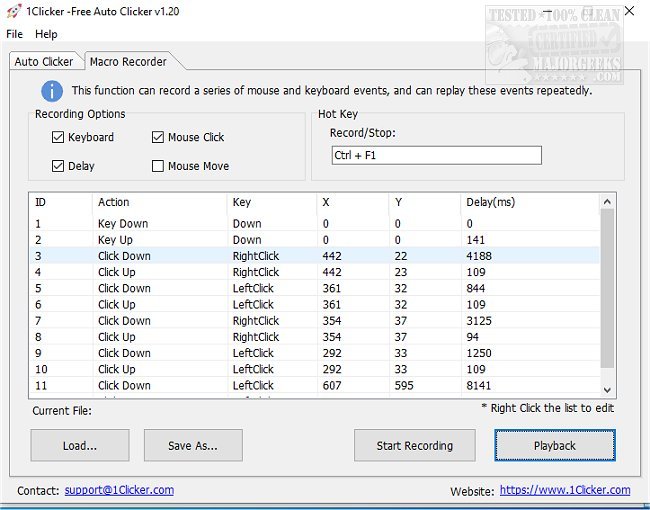Visit the https://www.1Clicker.com website link

pyautogui.click(x=564, y=490)
